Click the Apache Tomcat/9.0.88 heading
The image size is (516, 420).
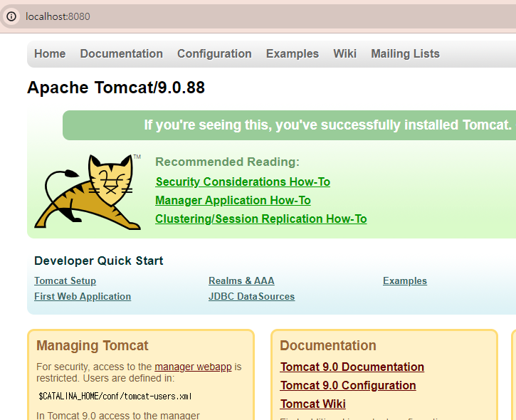[x=116, y=88]
